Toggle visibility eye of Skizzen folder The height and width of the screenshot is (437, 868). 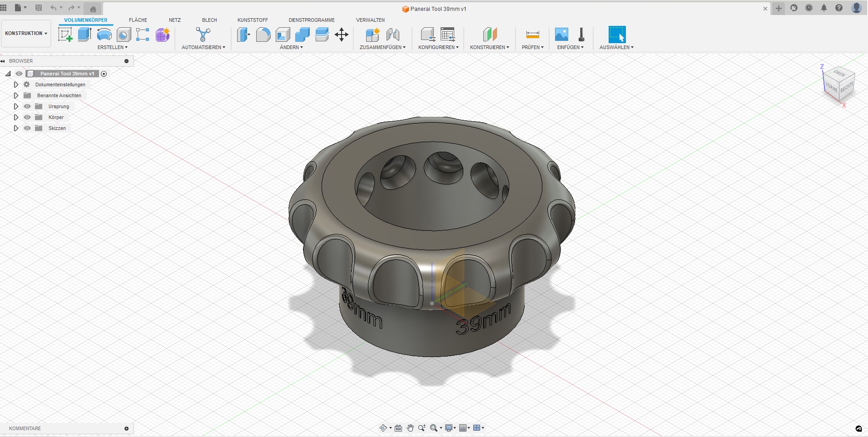point(27,128)
